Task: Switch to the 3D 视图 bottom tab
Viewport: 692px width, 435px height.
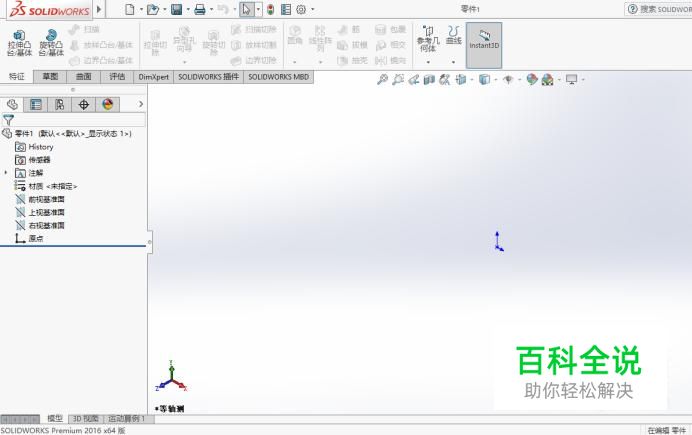Action: click(x=86, y=419)
